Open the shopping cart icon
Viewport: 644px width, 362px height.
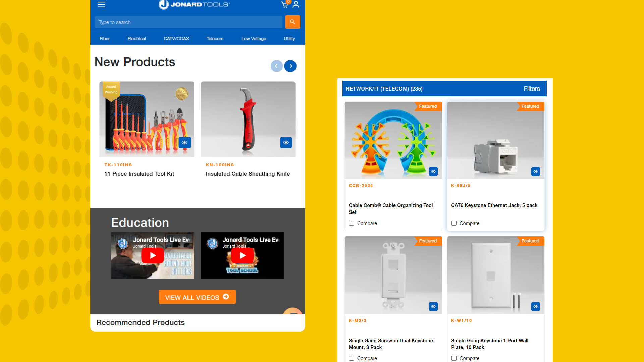285,4
